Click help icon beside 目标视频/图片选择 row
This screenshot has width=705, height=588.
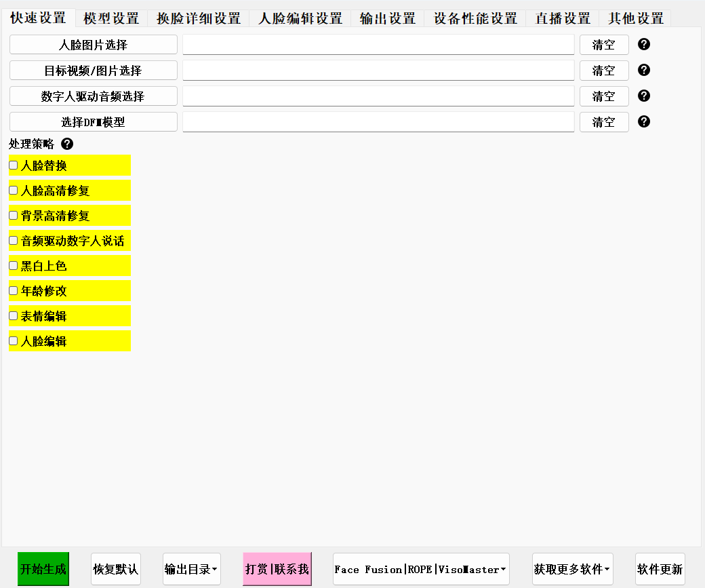click(x=644, y=70)
